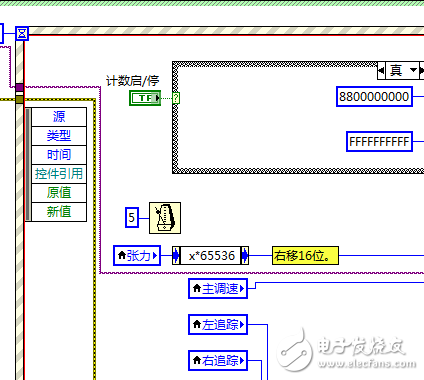Click the timeout hourglass terminal icon
Viewport: 424px width, 380px height.
pyautogui.click(x=22, y=34)
